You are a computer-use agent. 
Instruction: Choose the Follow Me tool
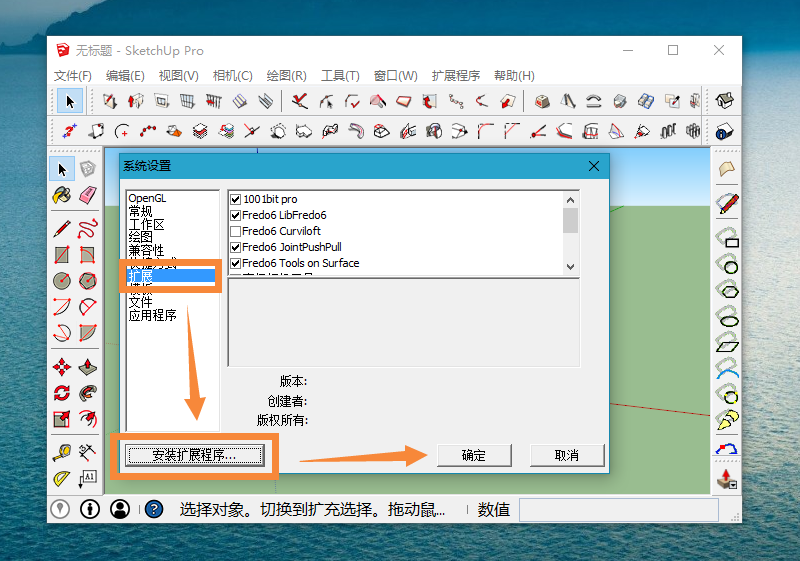(88, 393)
